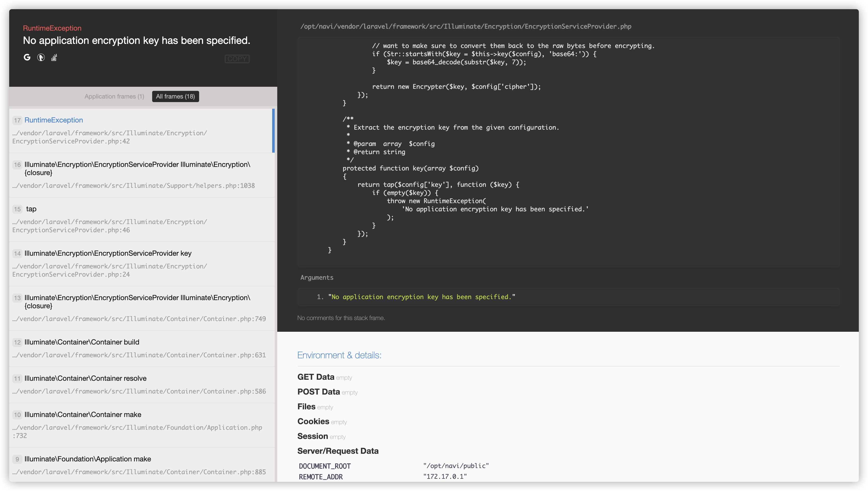Click the Files label
The height and width of the screenshot is (491, 868).
coord(306,407)
